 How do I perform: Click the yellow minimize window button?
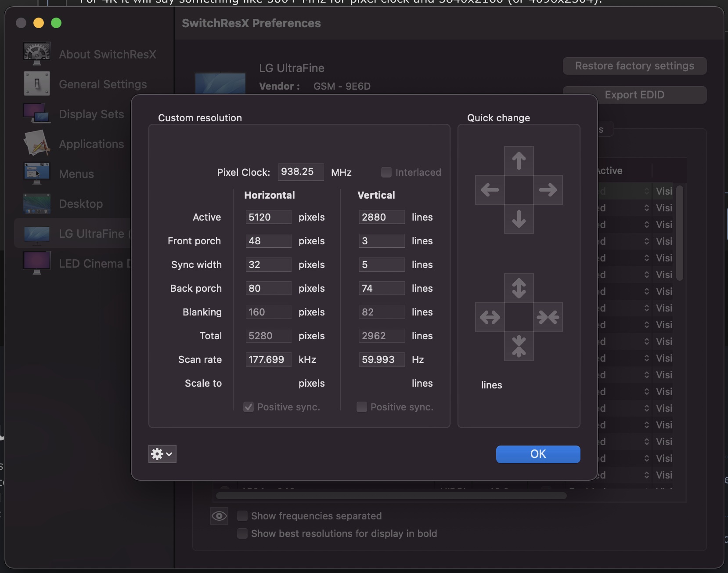point(39,23)
